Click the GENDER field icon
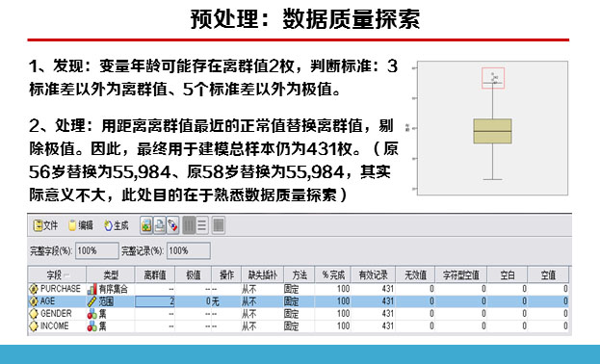The height and width of the screenshot is (364, 600). click(x=34, y=314)
